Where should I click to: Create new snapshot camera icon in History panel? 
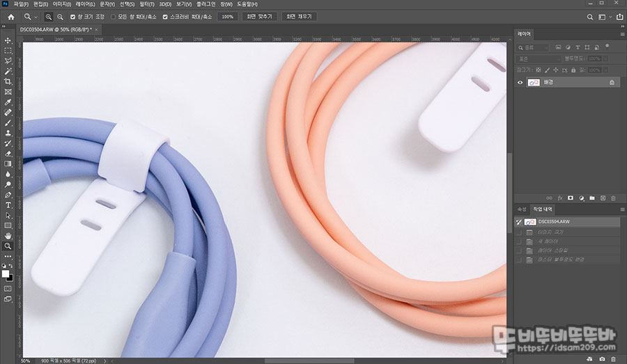point(602,359)
